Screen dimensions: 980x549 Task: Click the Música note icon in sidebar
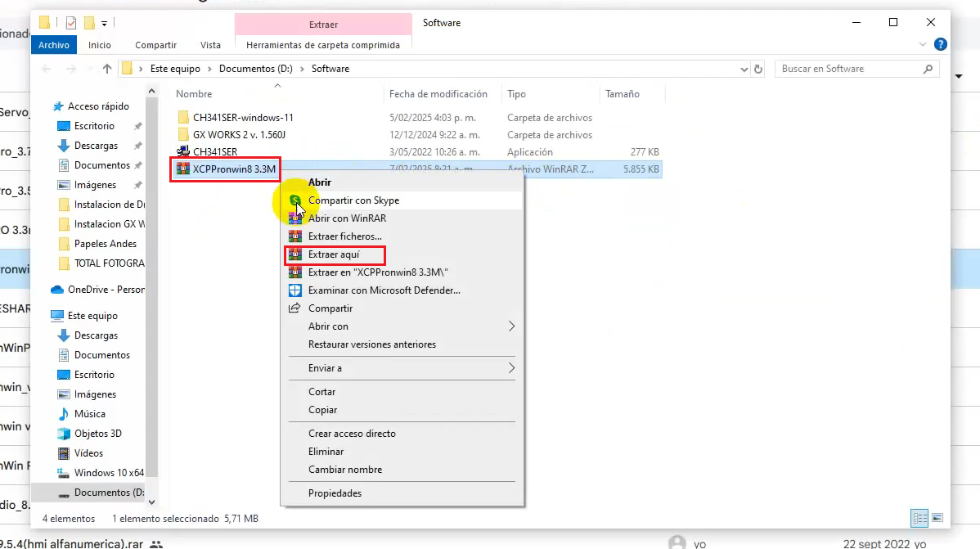point(63,414)
